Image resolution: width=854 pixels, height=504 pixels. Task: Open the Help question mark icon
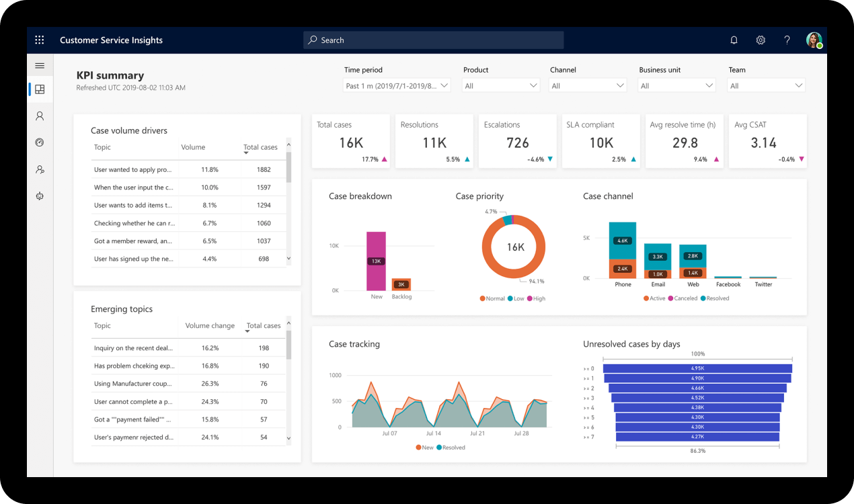[x=787, y=40]
